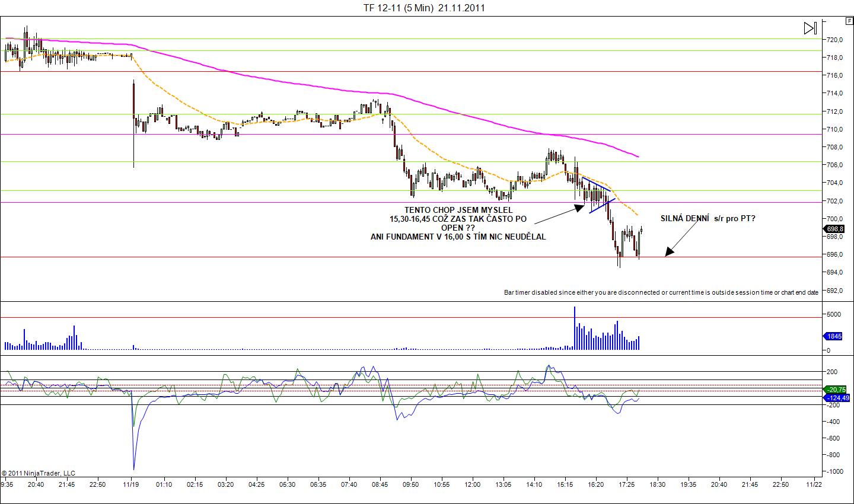
Task: Click the 03:20 time axis label
Action: 225,484
